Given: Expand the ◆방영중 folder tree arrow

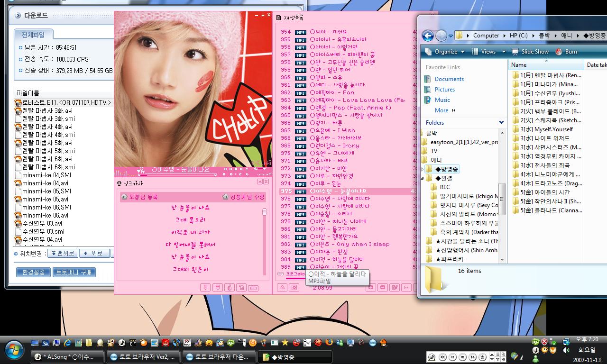Looking at the screenshot, I should click(423, 169).
